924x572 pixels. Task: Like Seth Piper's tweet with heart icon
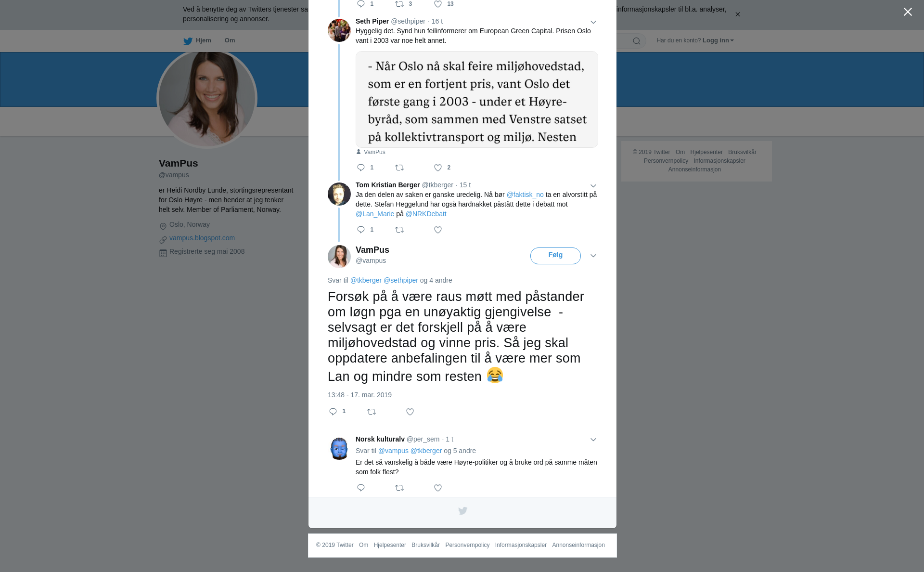[x=438, y=168]
